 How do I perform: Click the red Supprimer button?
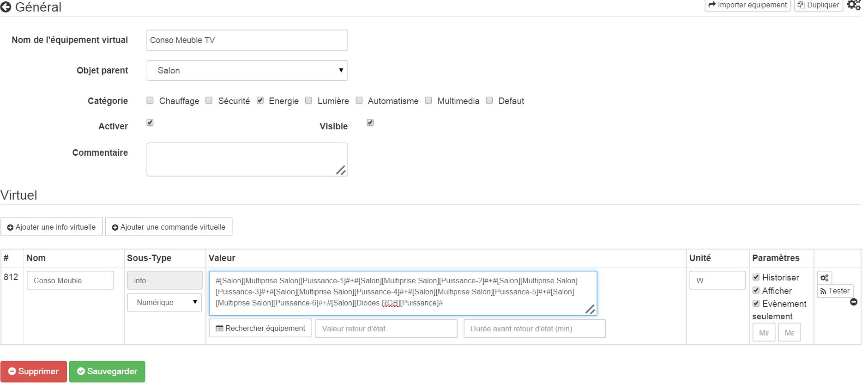34,372
